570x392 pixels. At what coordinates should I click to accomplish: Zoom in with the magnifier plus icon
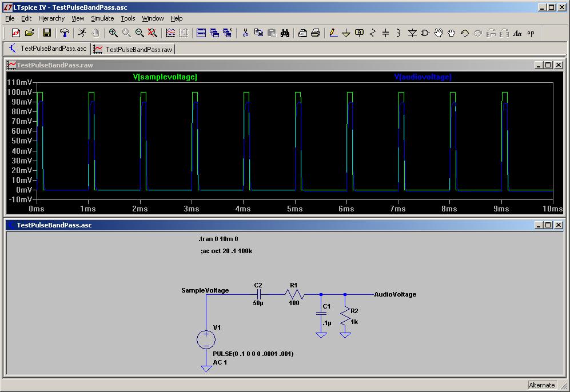pos(113,33)
